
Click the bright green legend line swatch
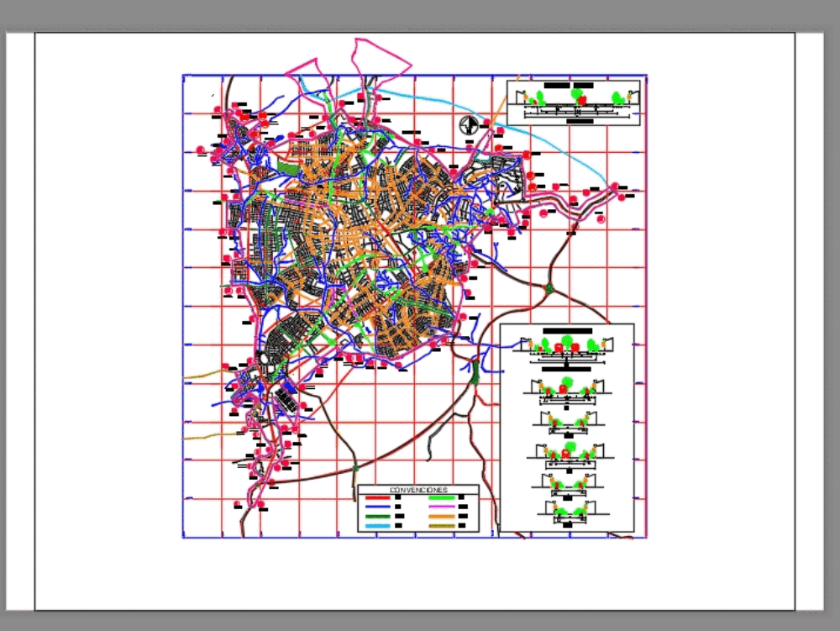441,497
